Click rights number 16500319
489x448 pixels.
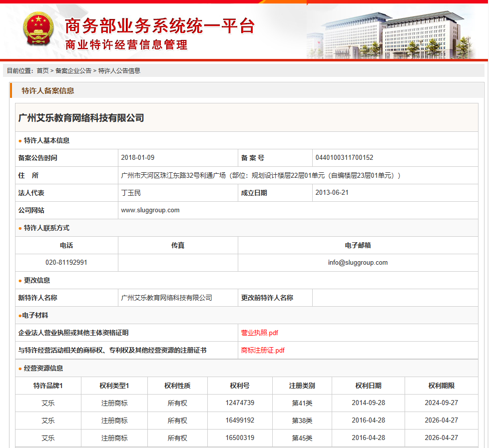240,438
